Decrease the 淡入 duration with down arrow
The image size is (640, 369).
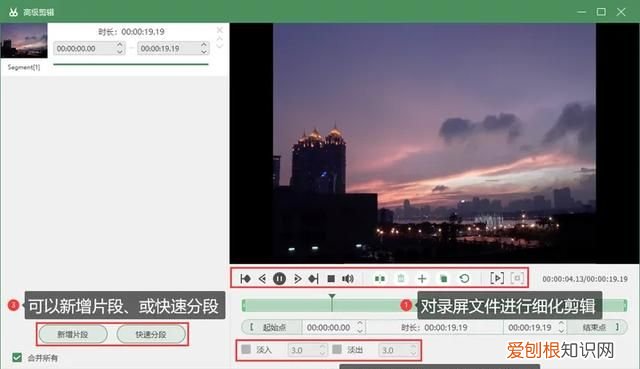[x=322, y=353]
